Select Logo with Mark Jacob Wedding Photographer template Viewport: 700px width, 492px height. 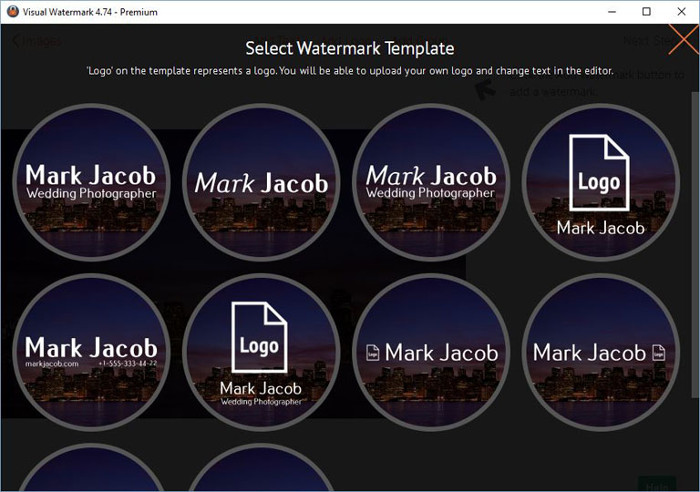tap(261, 352)
